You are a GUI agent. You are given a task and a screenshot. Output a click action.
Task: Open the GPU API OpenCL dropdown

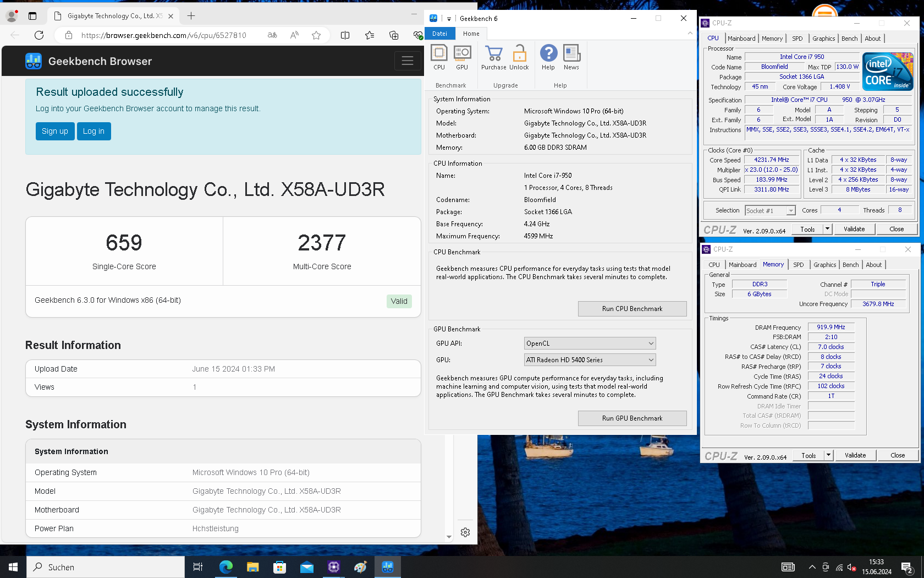[590, 343]
